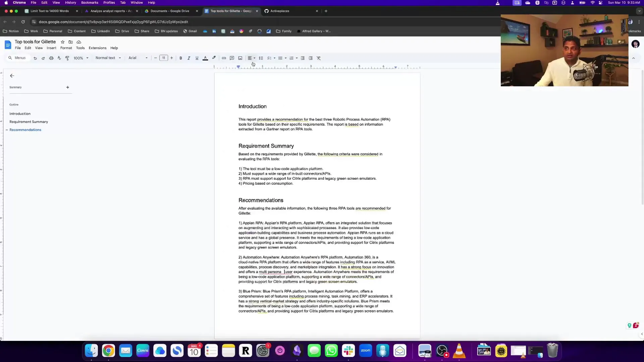Open a new Chrome tab
Viewport: 644px width, 362px height.
coord(326,11)
